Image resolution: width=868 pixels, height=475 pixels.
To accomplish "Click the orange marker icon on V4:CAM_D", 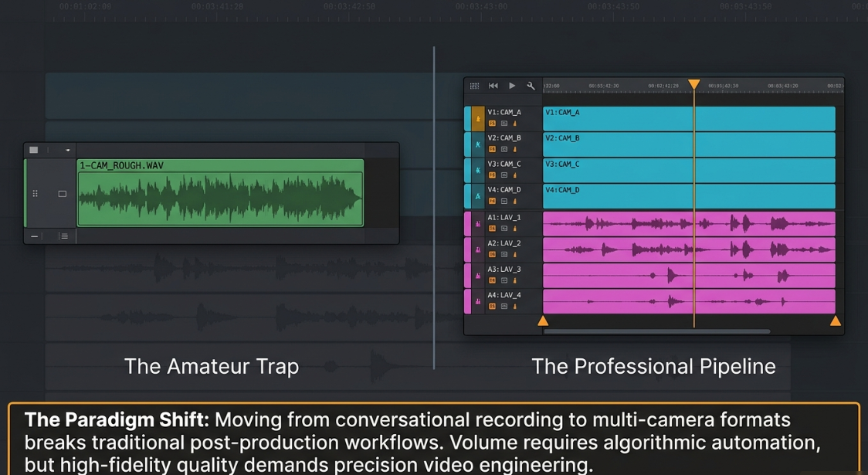I will [515, 201].
